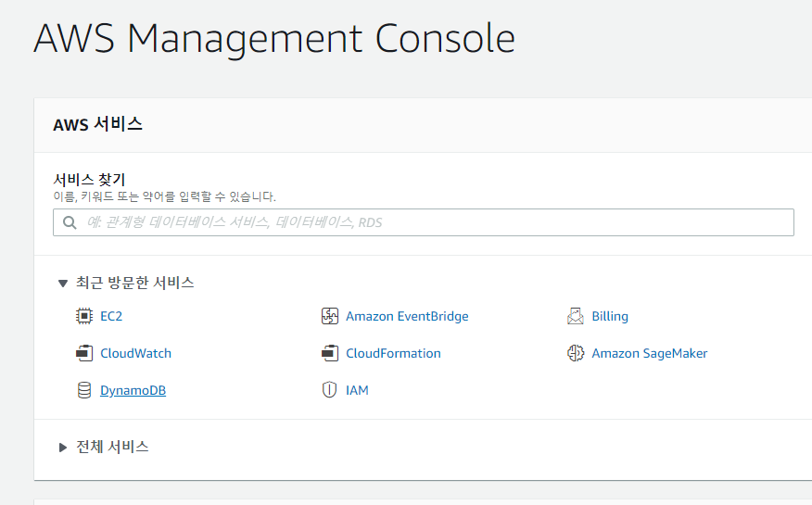
Task: Click the 최근 방문한 서비스 heading text
Action: point(135,283)
